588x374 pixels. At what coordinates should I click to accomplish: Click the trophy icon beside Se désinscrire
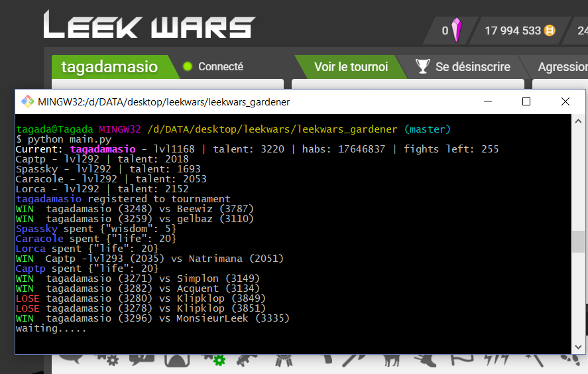point(423,66)
